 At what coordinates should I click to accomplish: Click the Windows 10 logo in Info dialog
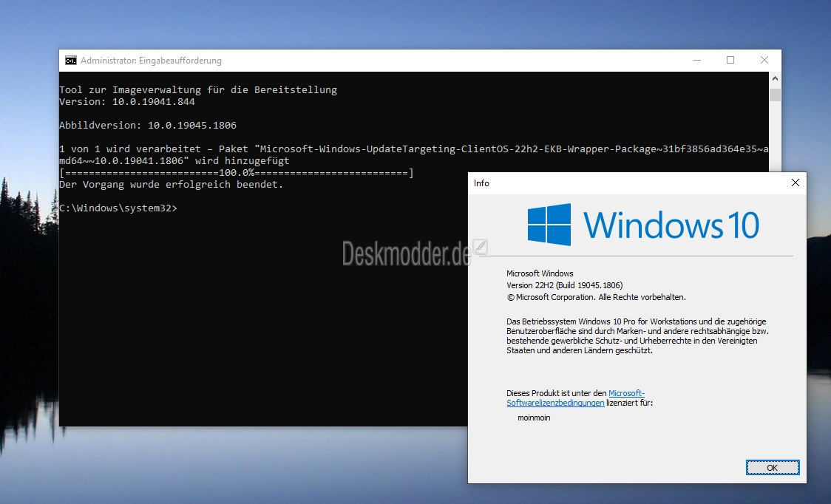click(x=549, y=225)
